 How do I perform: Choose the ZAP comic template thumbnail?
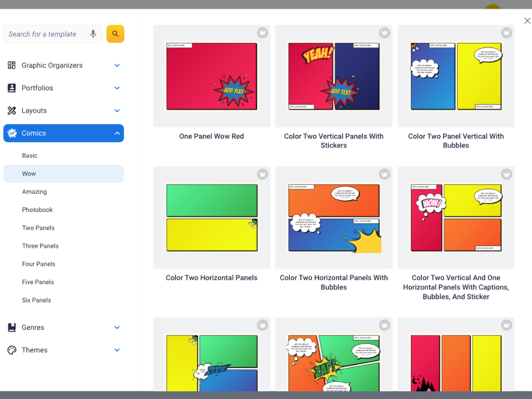point(334,354)
